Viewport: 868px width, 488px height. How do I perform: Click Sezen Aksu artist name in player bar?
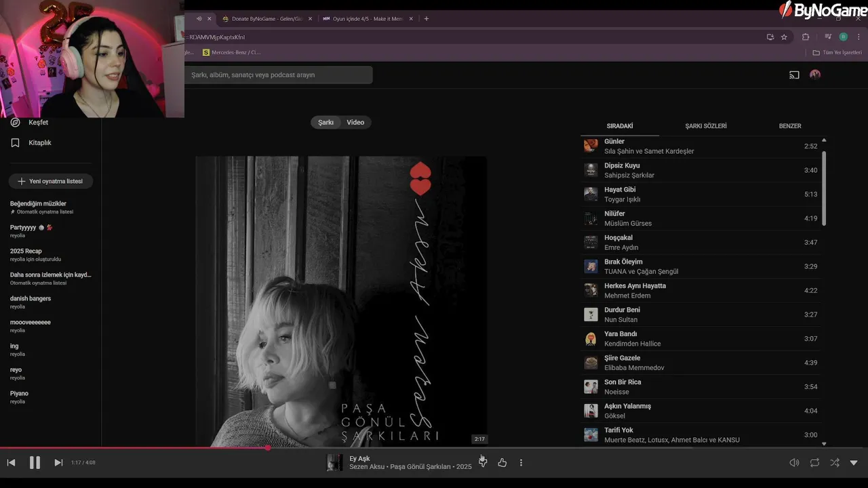tap(367, 467)
